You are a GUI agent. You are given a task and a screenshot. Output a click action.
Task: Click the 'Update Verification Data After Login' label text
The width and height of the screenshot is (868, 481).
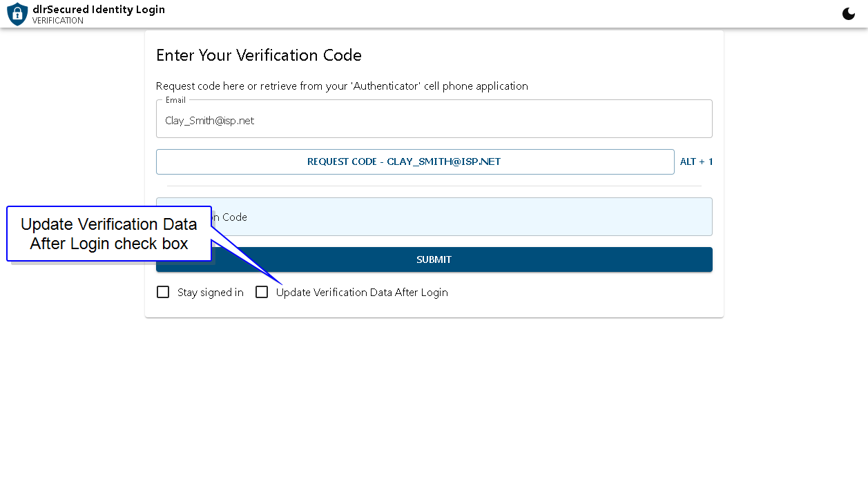[362, 293]
